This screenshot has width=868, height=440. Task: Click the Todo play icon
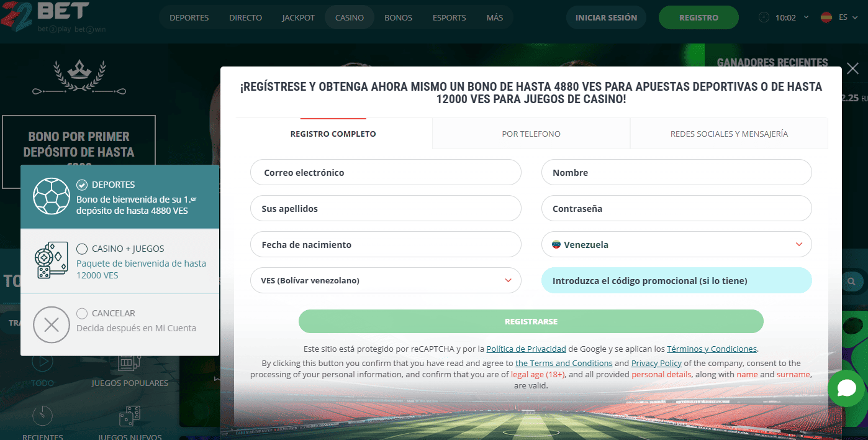click(42, 362)
